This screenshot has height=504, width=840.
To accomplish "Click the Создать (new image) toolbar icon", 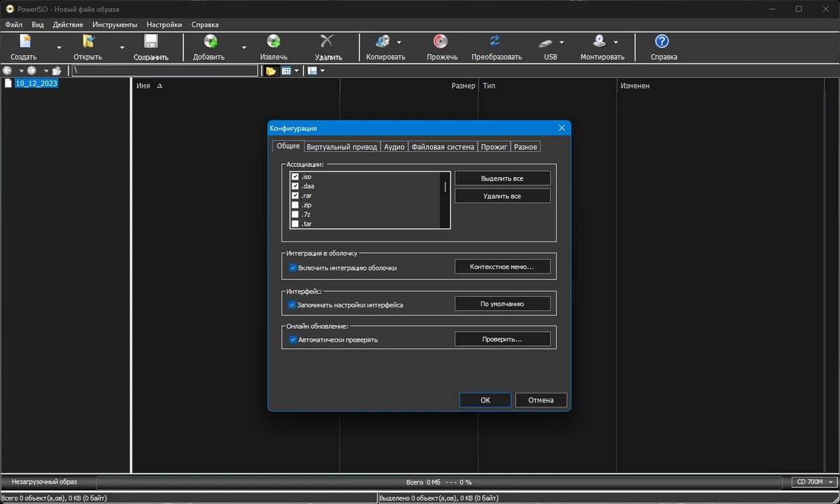I will coord(24,42).
